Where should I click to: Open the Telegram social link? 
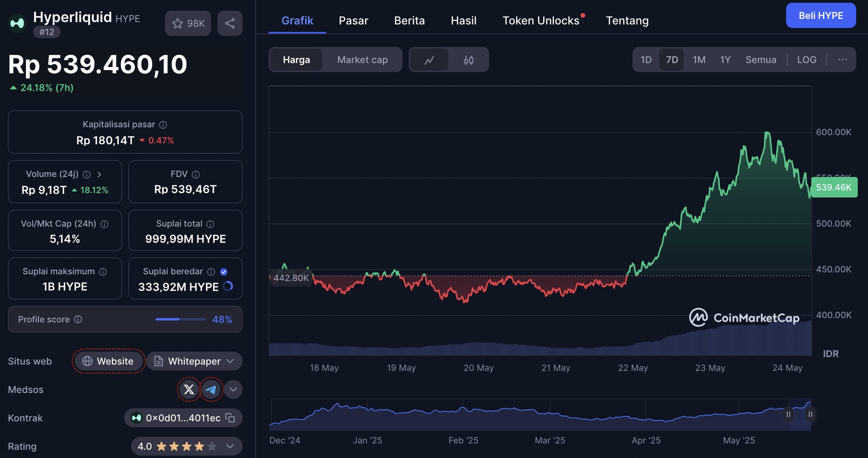coord(211,389)
